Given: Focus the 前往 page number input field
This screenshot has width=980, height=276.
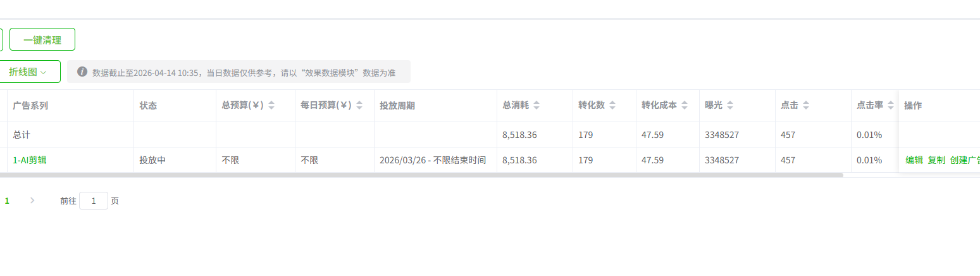Looking at the screenshot, I should coord(94,201).
